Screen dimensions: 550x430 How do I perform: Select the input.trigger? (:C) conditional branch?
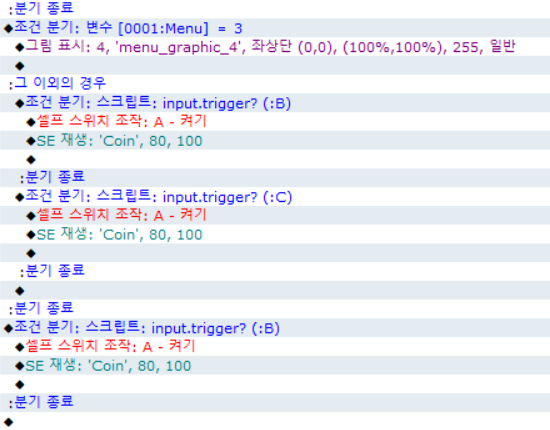click(275, 197)
